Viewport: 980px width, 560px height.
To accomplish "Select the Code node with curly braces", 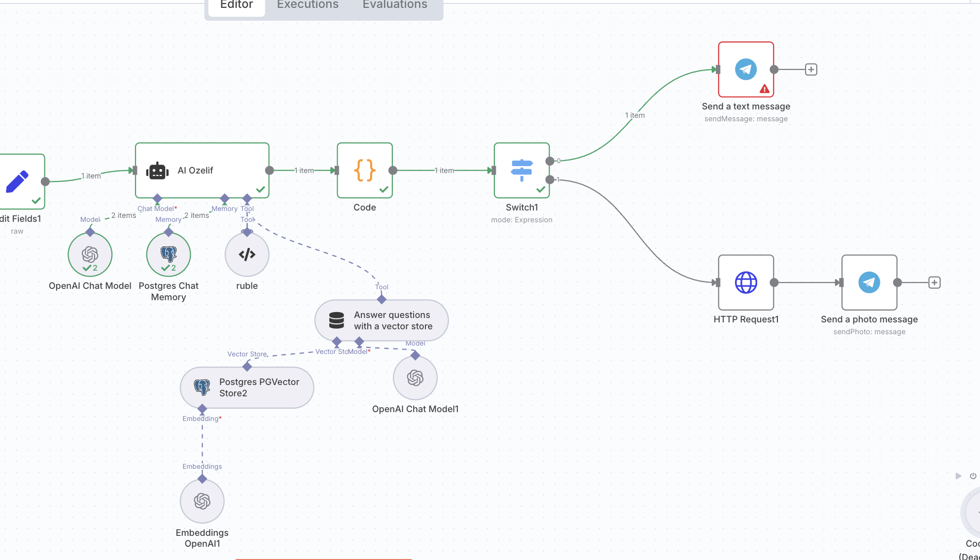I will [365, 171].
